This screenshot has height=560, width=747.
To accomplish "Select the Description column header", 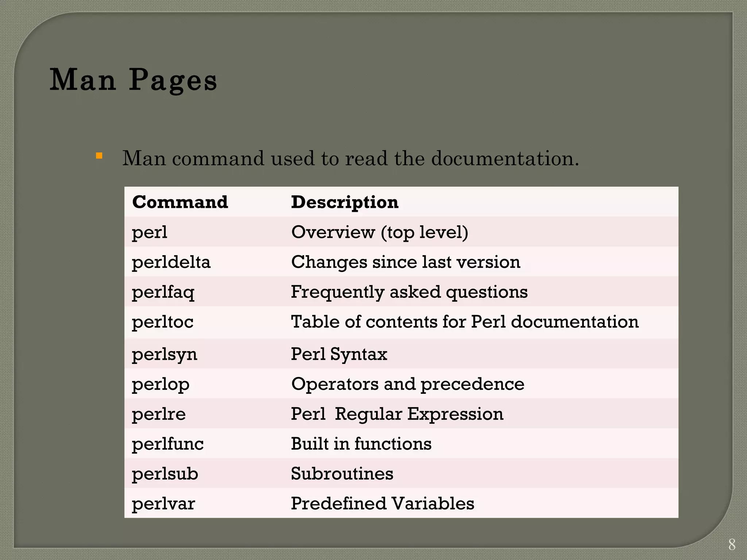I will point(344,202).
